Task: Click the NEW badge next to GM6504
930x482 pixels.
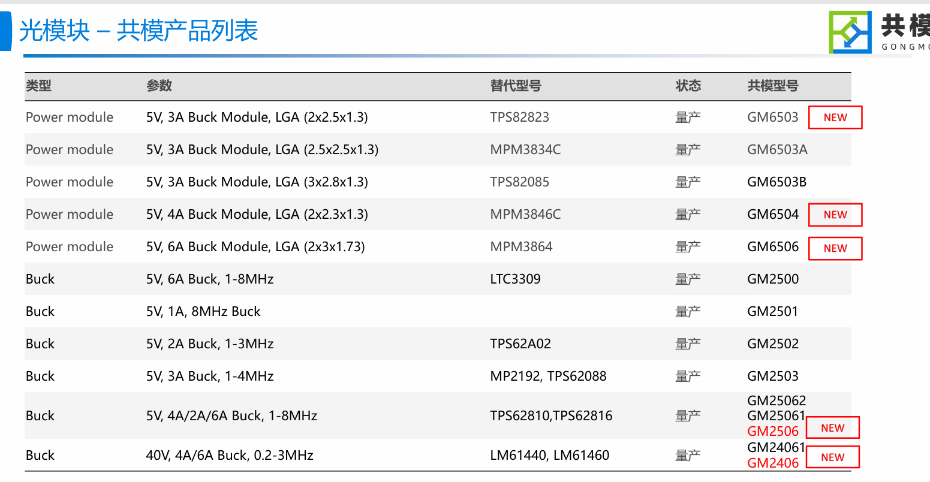Action: pos(835,215)
